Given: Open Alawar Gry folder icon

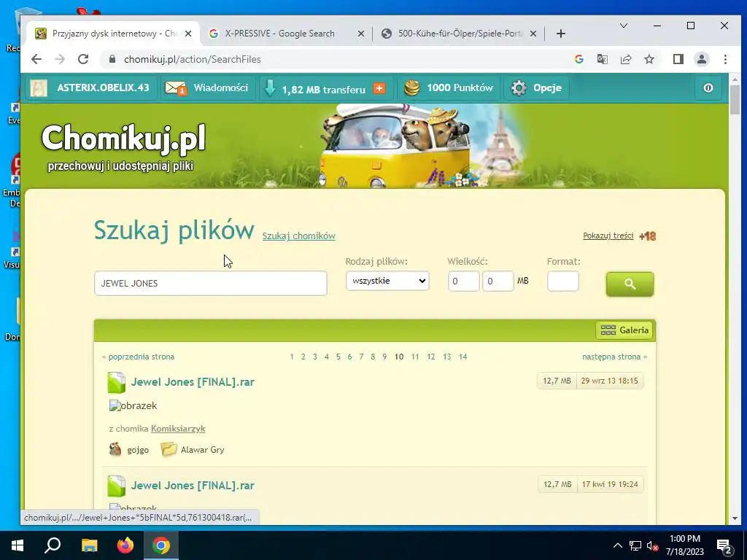Looking at the screenshot, I should 169,449.
